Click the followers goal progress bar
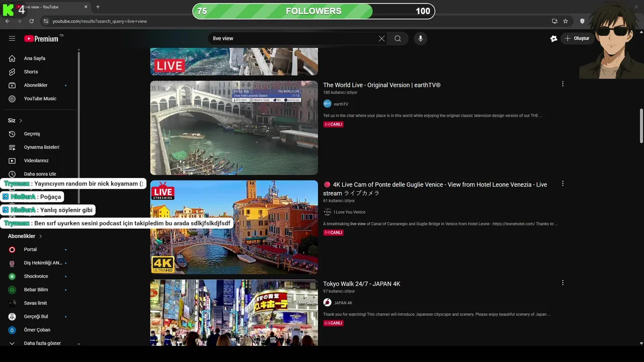The height and width of the screenshot is (362, 644). [x=313, y=11]
